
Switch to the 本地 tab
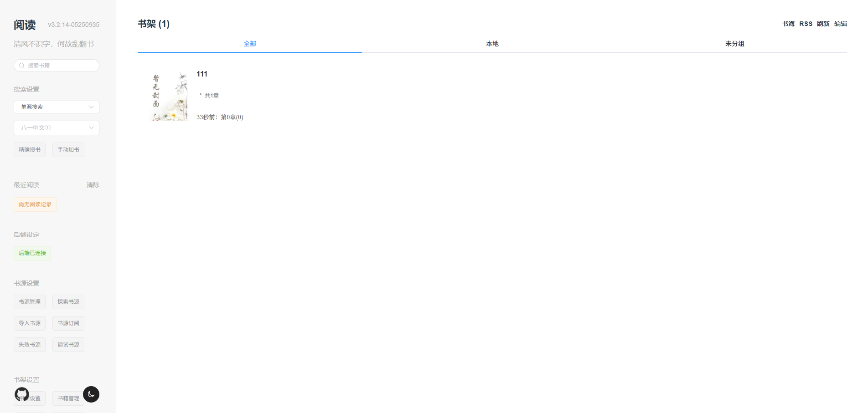coord(492,44)
